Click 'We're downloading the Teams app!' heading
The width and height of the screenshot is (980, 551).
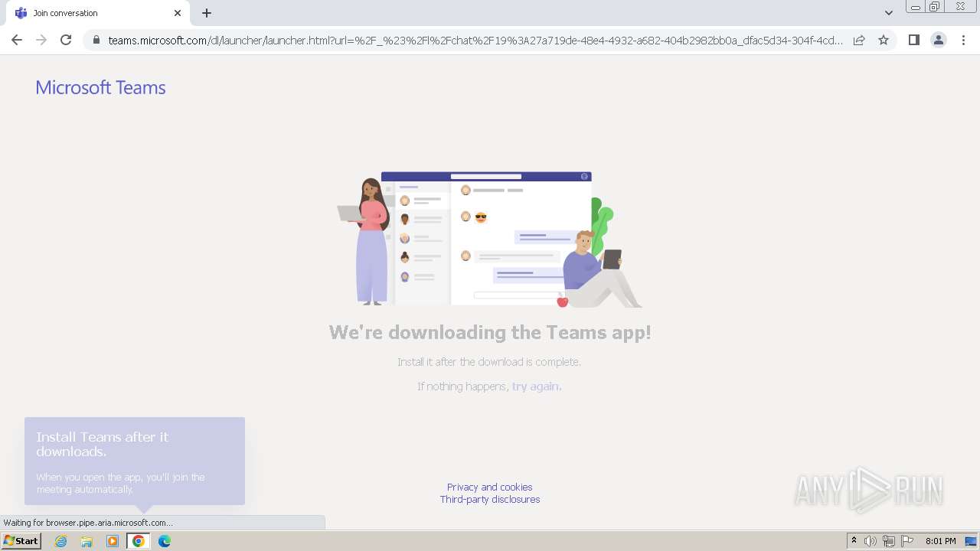pyautogui.click(x=490, y=332)
